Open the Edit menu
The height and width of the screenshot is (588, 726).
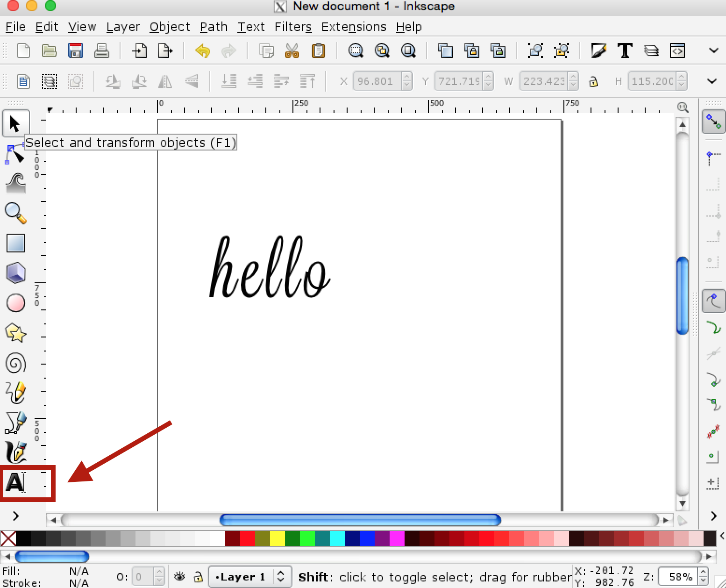tap(47, 27)
